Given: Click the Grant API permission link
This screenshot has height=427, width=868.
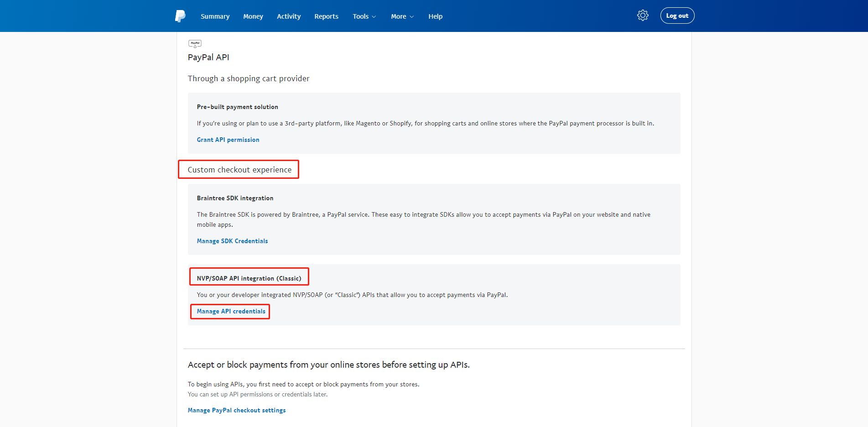Looking at the screenshot, I should 228,140.
